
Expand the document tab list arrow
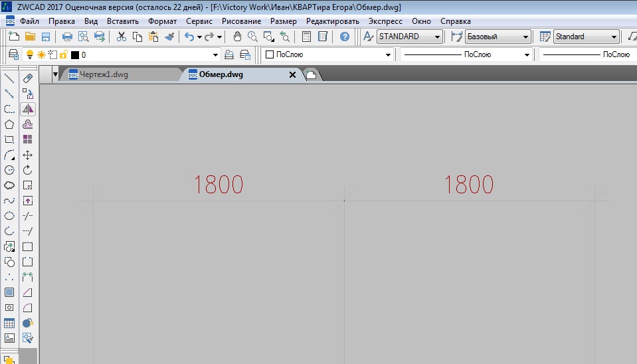55,74
